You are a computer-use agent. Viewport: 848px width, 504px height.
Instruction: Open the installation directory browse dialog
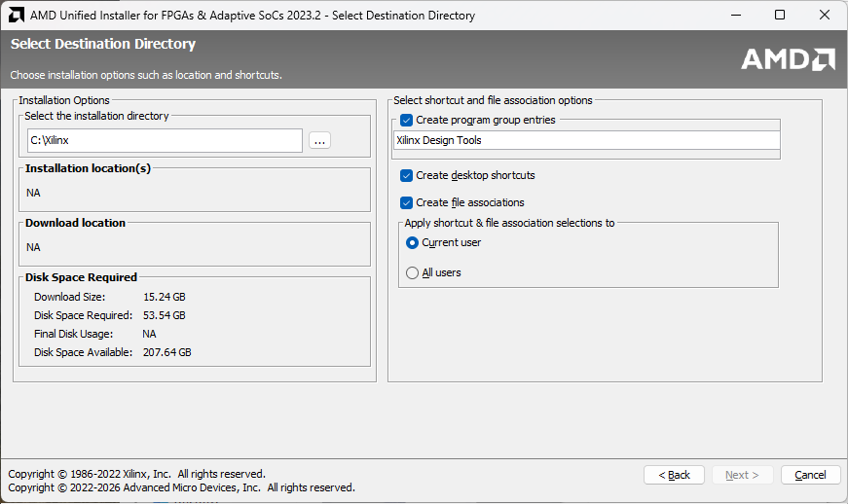click(320, 140)
